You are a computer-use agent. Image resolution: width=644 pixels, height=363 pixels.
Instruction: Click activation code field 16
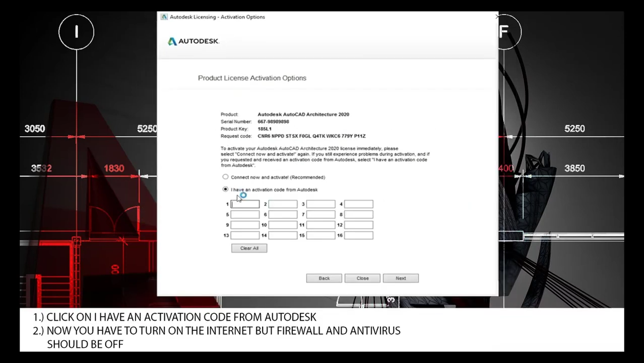(x=358, y=235)
